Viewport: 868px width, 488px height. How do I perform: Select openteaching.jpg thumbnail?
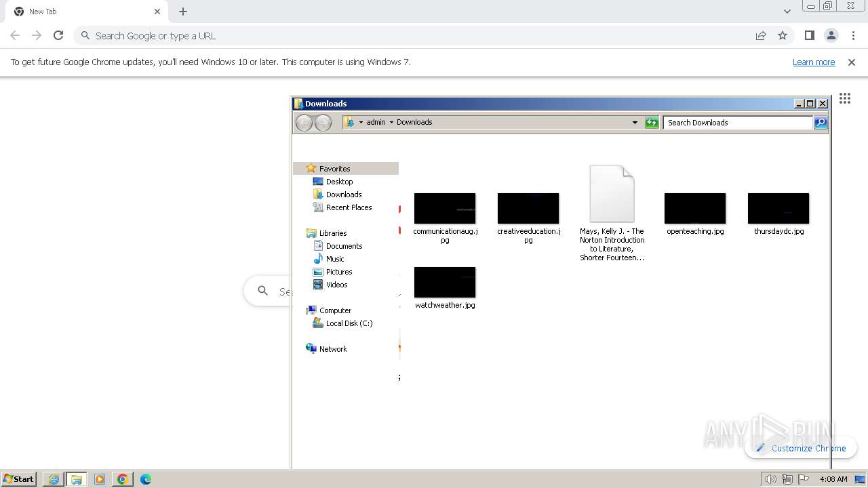coord(695,208)
